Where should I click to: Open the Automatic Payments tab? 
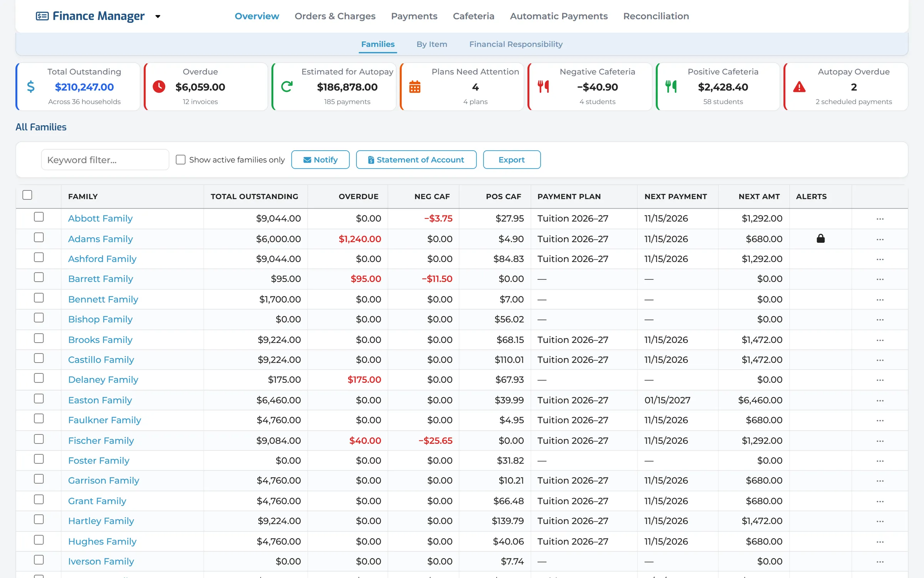click(559, 16)
